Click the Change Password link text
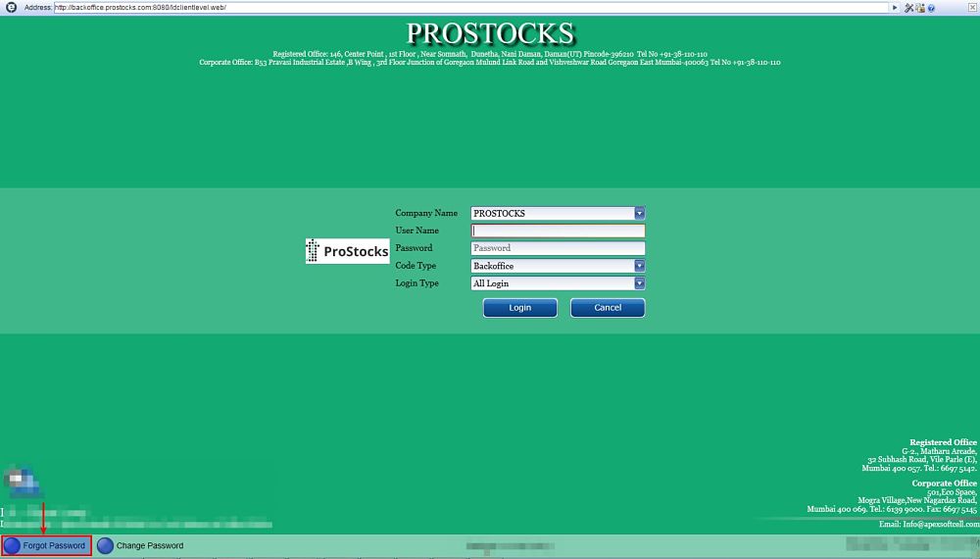Screen dimensions: 980x559 (150, 546)
